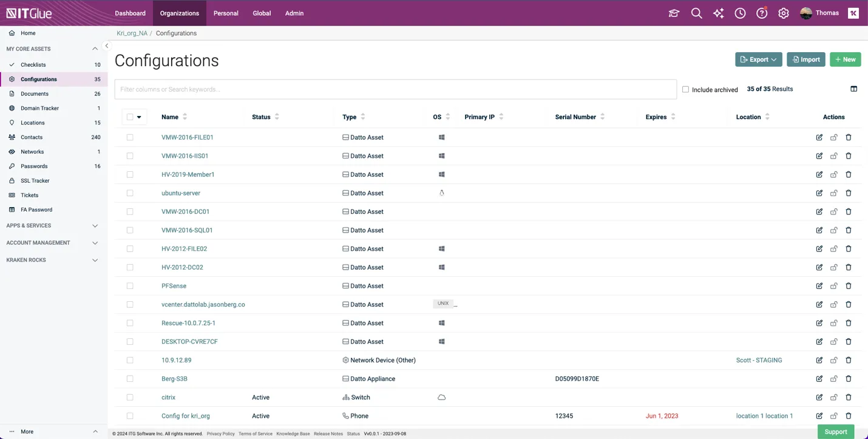868x439 pixels.
Task: Open the settings gear in header
Action: coord(784,13)
